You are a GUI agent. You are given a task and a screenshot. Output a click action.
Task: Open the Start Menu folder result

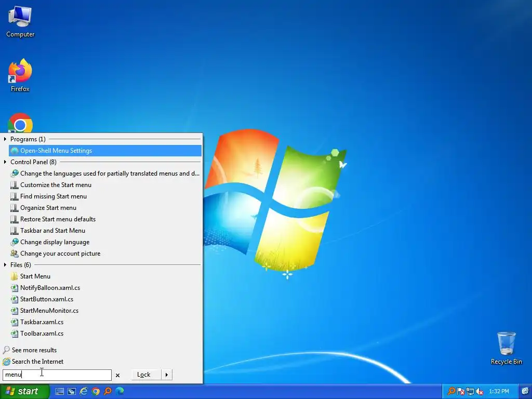click(105, 276)
